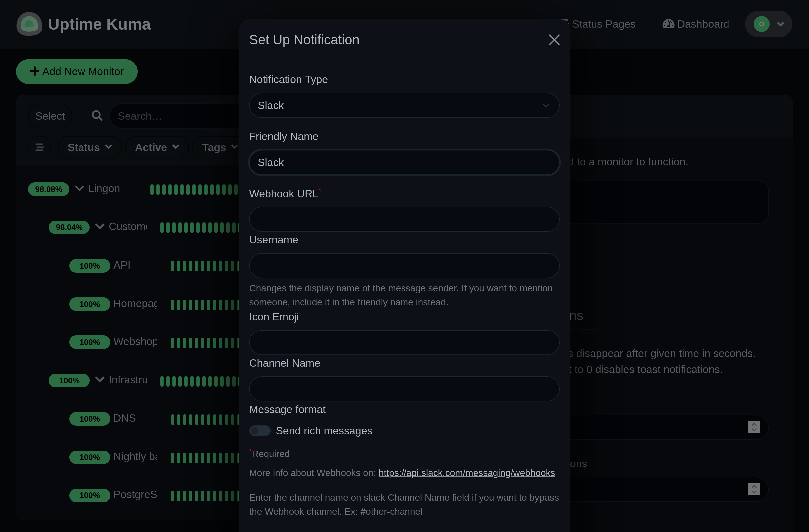This screenshot has height=532, width=809.
Task: Open the Notification Type dropdown
Action: click(404, 105)
